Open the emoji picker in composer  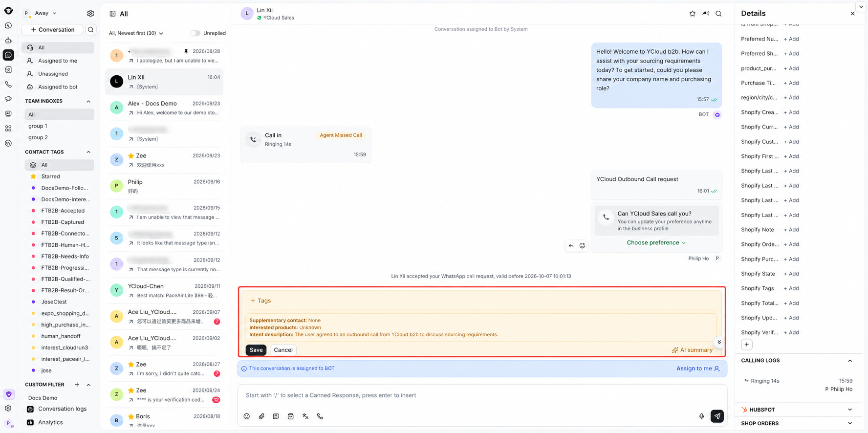coord(247,416)
